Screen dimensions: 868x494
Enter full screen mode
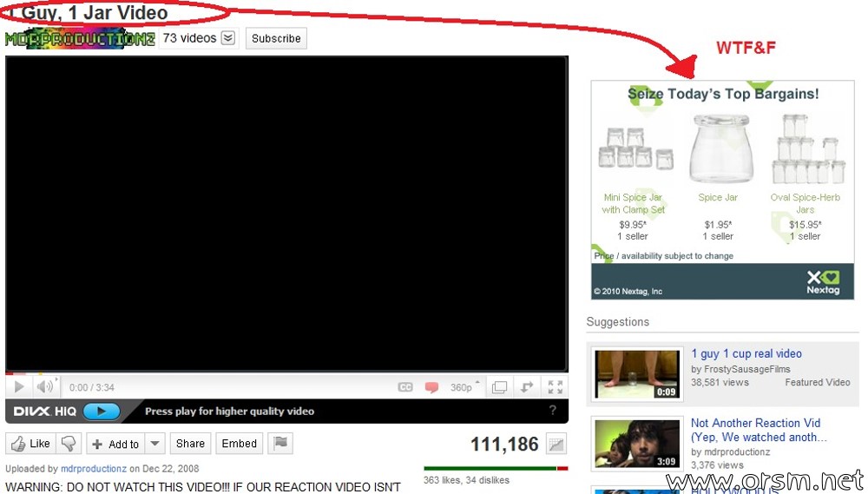[556, 387]
